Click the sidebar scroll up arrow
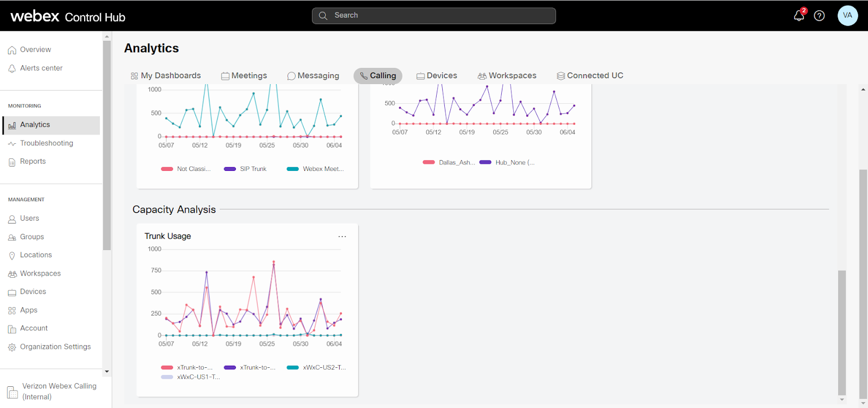This screenshot has height=408, width=868. [x=107, y=36]
